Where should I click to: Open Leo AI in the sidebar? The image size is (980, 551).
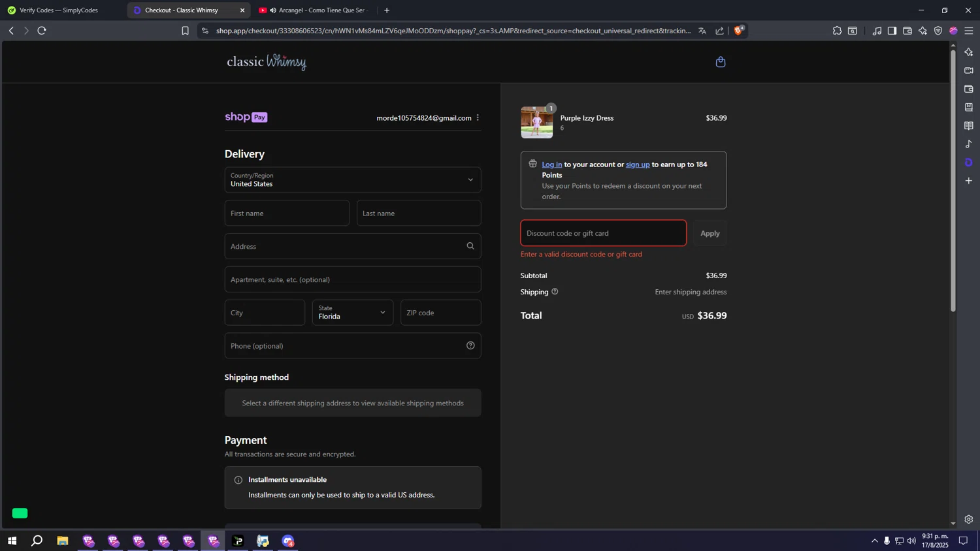(x=969, y=52)
